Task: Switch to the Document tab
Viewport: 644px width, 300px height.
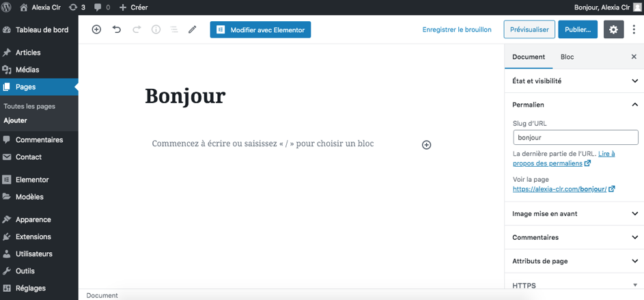Action: click(529, 57)
